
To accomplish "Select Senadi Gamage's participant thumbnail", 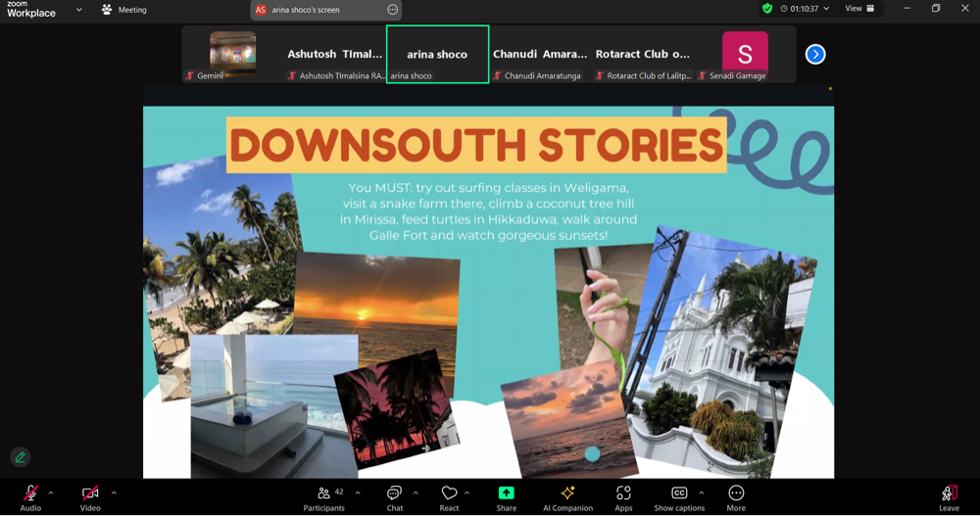I will coord(745,55).
